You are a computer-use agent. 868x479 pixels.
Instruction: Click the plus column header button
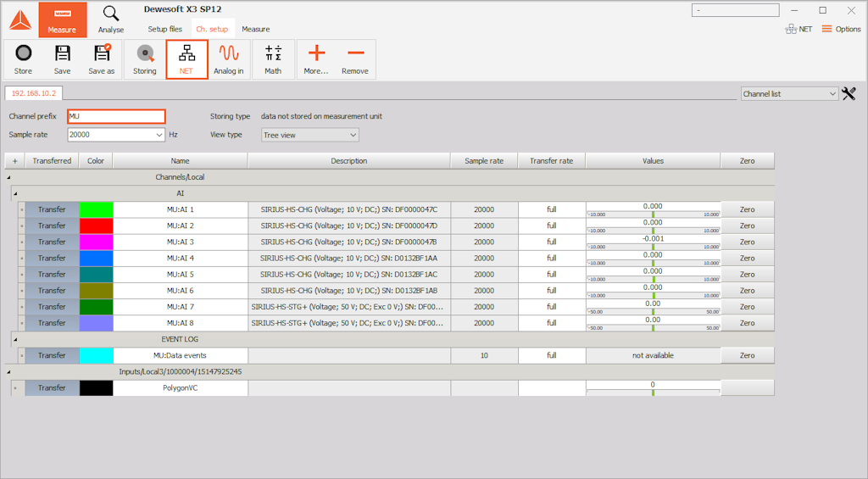pos(15,160)
